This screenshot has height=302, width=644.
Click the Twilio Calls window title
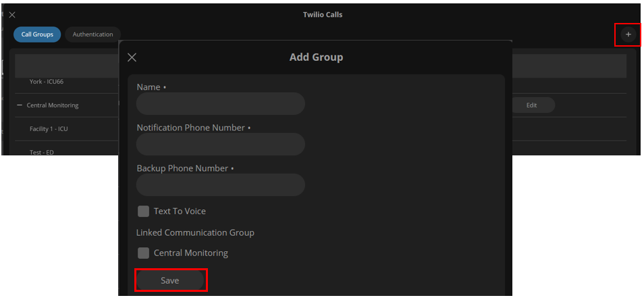[323, 15]
